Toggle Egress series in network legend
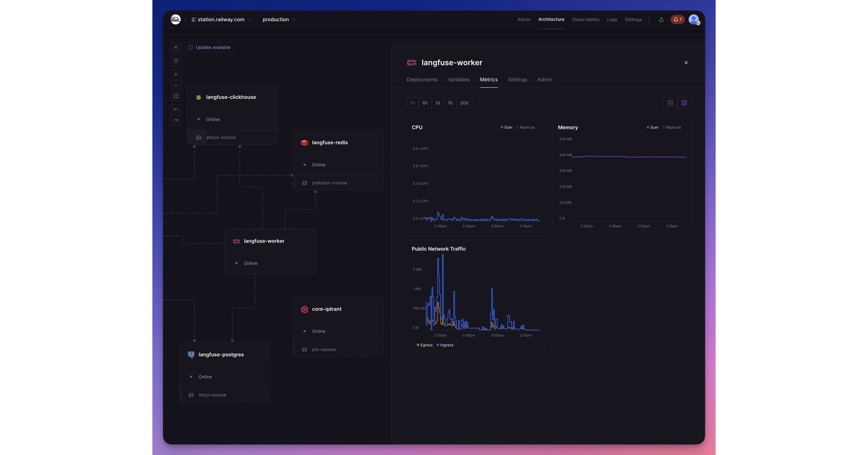 coord(425,345)
